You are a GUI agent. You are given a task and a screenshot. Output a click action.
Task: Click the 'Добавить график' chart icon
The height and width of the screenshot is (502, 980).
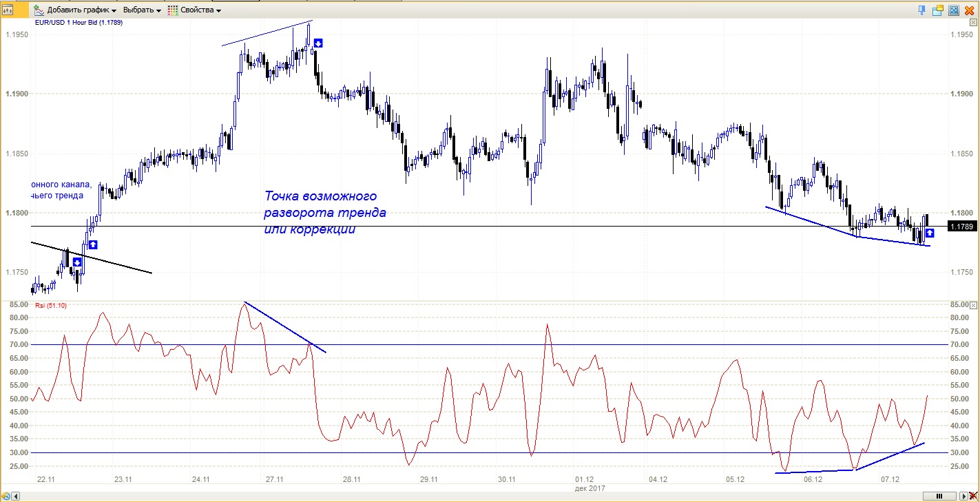tap(39, 10)
